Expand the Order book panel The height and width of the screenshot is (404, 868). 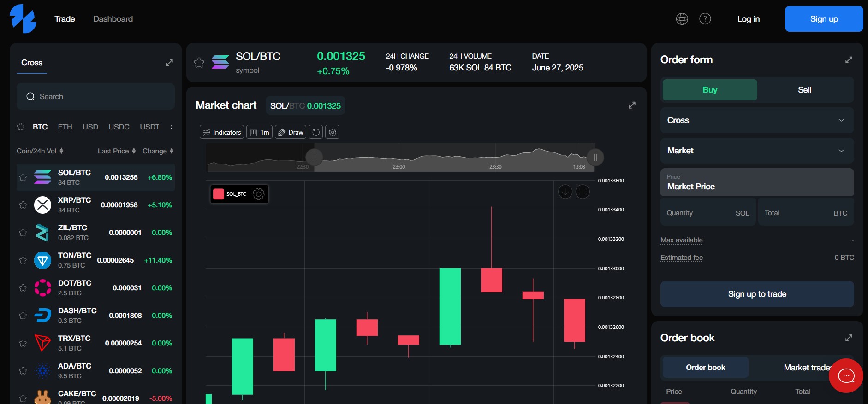[849, 338]
